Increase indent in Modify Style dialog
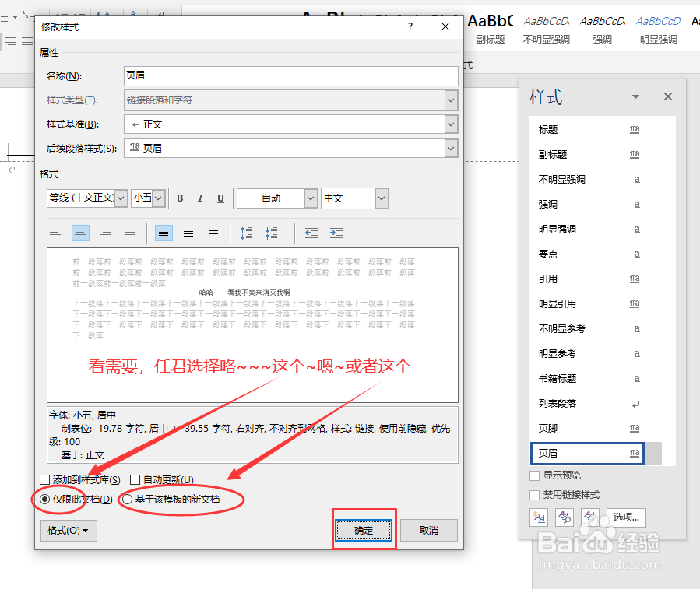 pyautogui.click(x=336, y=233)
